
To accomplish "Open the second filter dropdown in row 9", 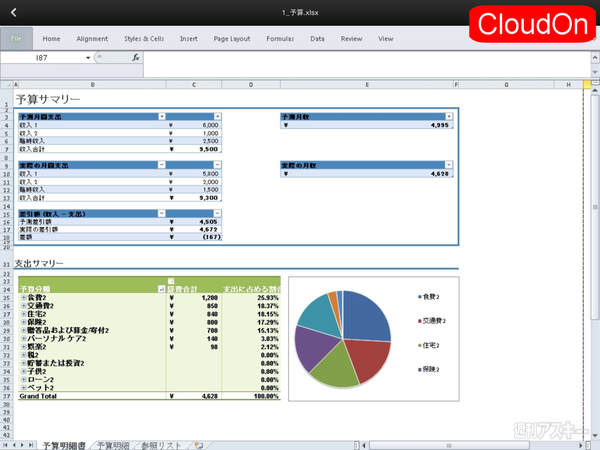I will [217, 165].
